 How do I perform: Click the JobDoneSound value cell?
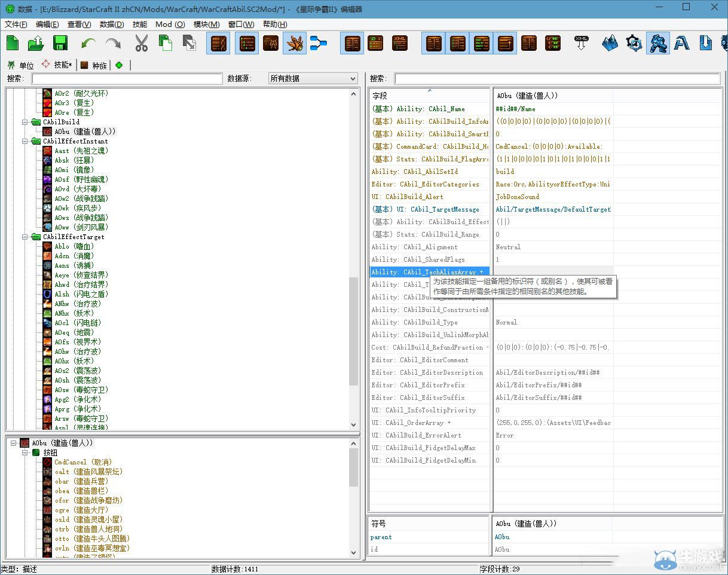point(553,197)
